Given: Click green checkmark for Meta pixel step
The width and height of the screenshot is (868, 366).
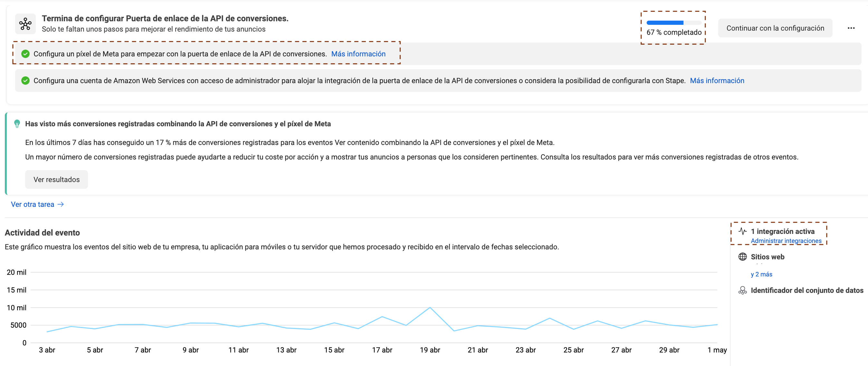Looking at the screenshot, I should (x=25, y=54).
